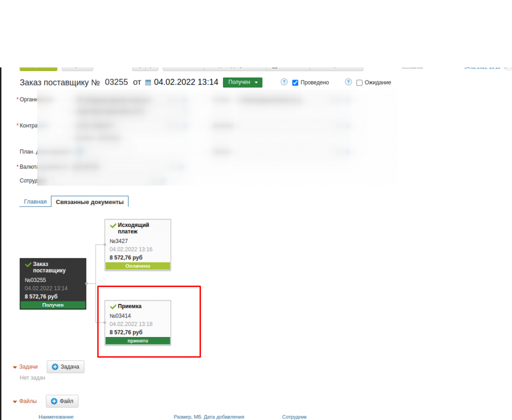Click plus icon on Файл button
This screenshot has height=420, width=512.
[54, 401]
